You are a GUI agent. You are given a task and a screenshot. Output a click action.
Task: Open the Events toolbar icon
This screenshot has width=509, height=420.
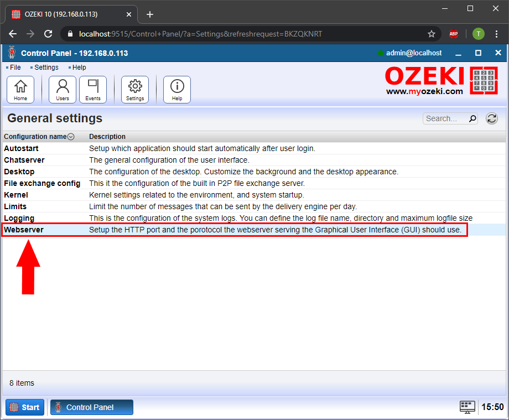(x=93, y=90)
